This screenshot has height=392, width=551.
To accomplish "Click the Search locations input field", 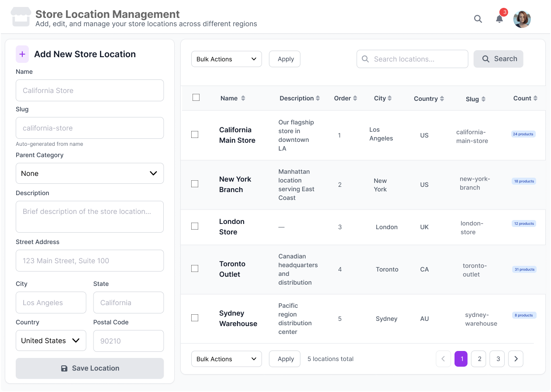I will (412, 58).
